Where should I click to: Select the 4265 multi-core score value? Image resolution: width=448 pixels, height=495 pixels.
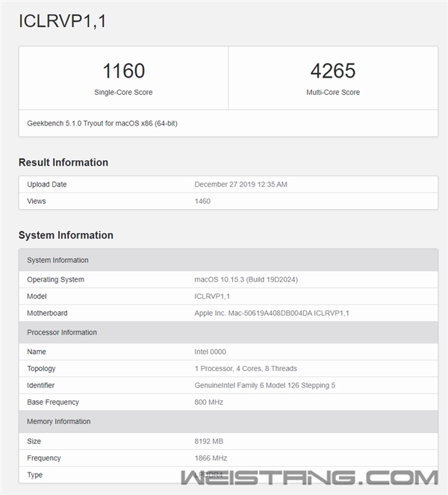[x=333, y=70]
